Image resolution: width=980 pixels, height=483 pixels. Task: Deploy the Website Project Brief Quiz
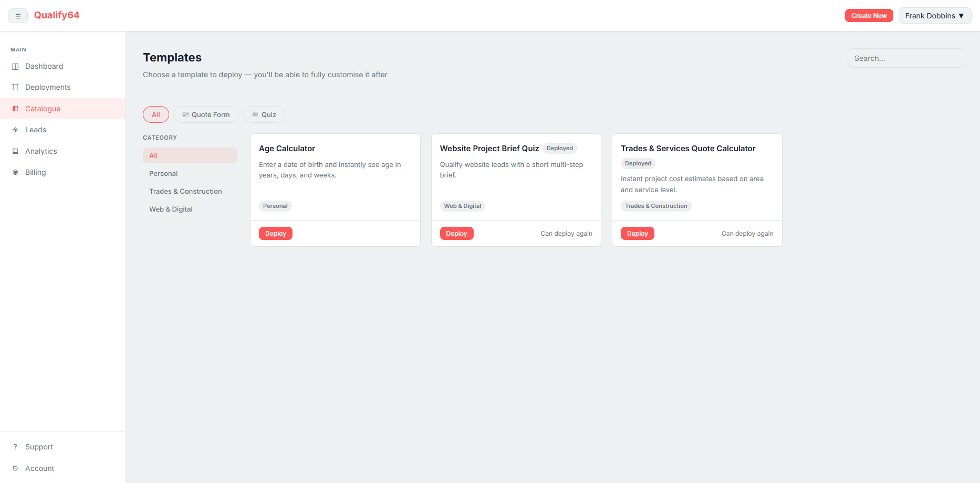(456, 234)
